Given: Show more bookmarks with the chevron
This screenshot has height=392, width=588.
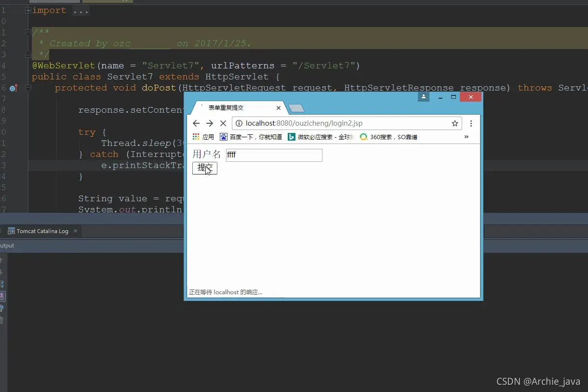Looking at the screenshot, I should (x=466, y=137).
